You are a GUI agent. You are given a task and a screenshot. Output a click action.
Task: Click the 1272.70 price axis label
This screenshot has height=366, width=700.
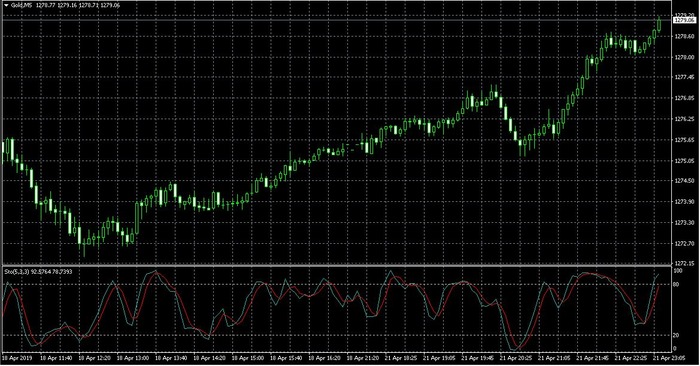tap(684, 244)
